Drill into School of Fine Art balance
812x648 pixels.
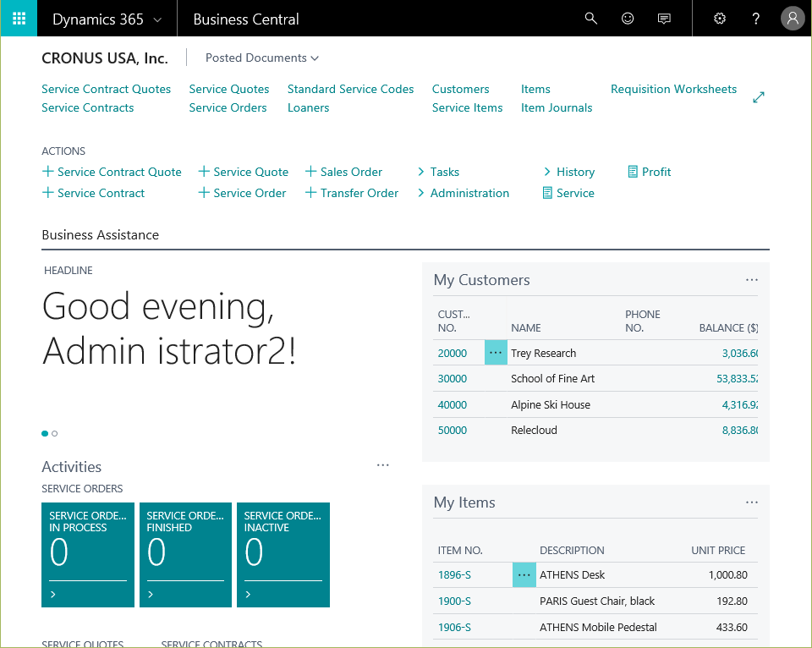coord(737,379)
